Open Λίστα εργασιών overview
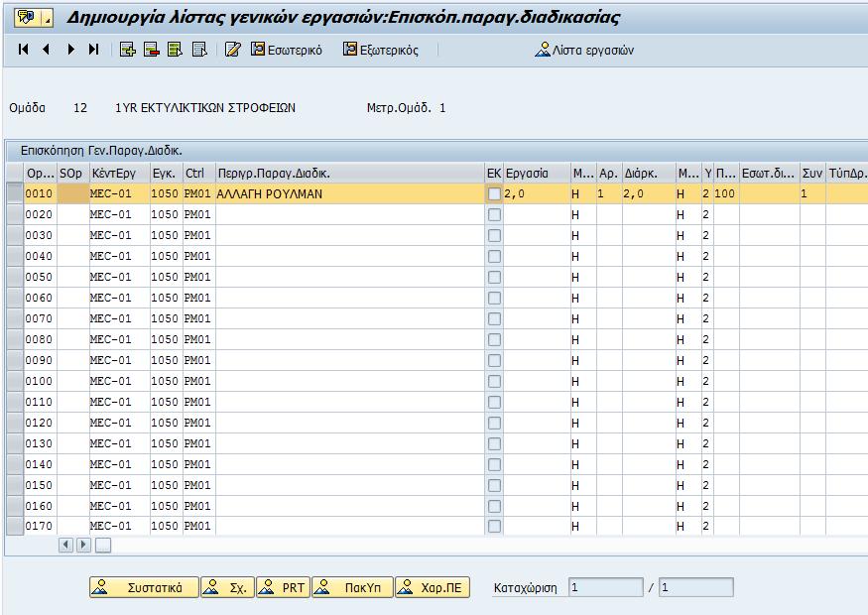The image size is (868, 615). (x=584, y=50)
